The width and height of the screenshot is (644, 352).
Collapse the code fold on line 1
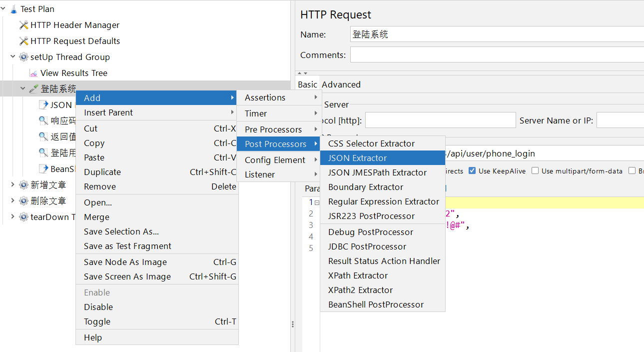click(x=317, y=202)
